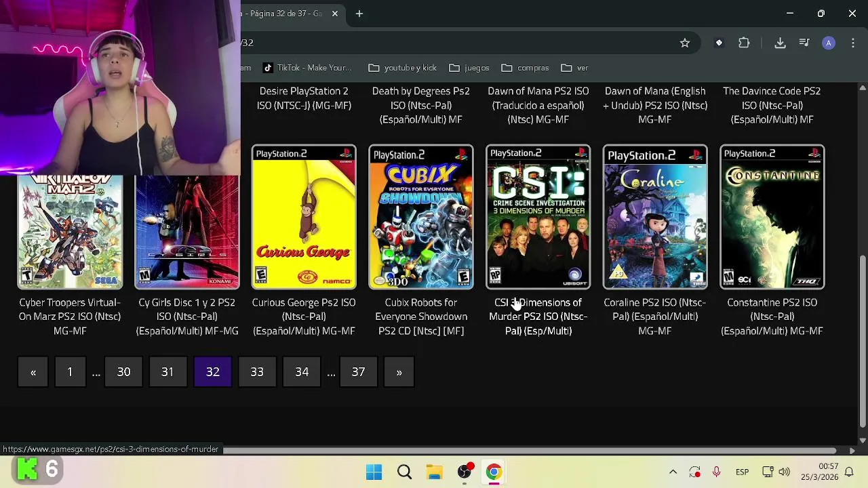The width and height of the screenshot is (868, 488).
Task: Open Dawn of Mana English + Undub link
Action: coord(655,105)
